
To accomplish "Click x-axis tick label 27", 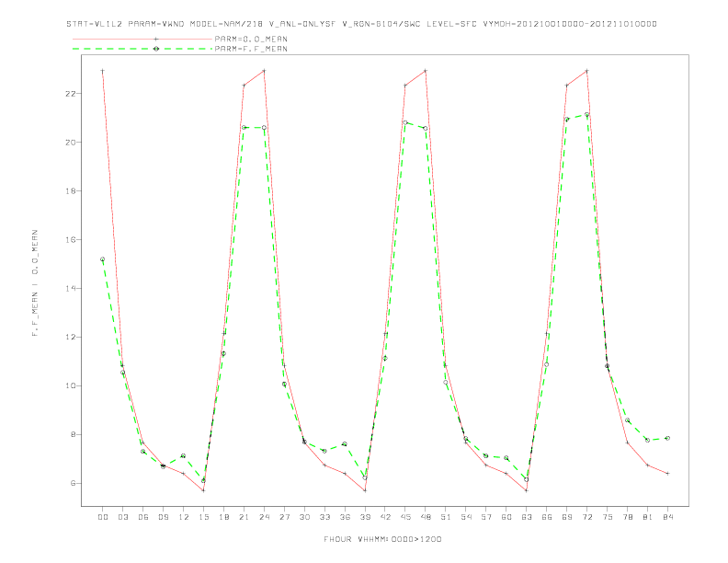I will pos(284,517).
